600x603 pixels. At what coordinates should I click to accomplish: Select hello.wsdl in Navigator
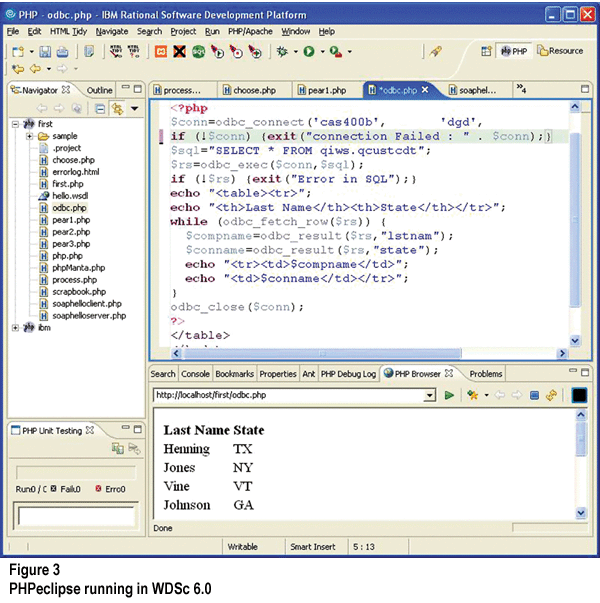(x=70, y=196)
